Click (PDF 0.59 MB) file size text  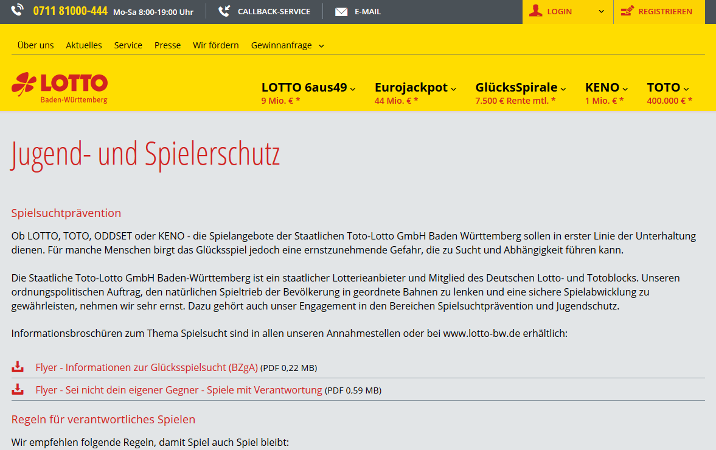point(353,391)
